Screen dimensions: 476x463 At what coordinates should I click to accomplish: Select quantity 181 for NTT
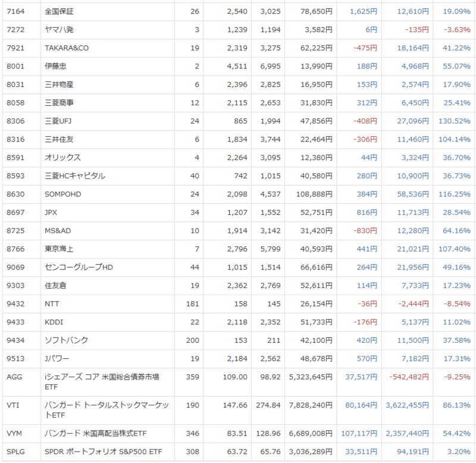click(x=192, y=304)
